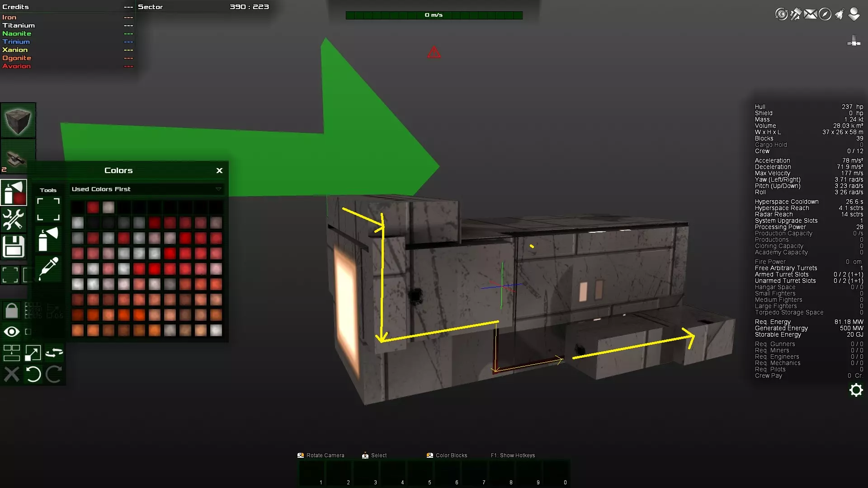Screen dimensions: 868x488
Task: Toggle the padlock lock button
Action: (12, 311)
